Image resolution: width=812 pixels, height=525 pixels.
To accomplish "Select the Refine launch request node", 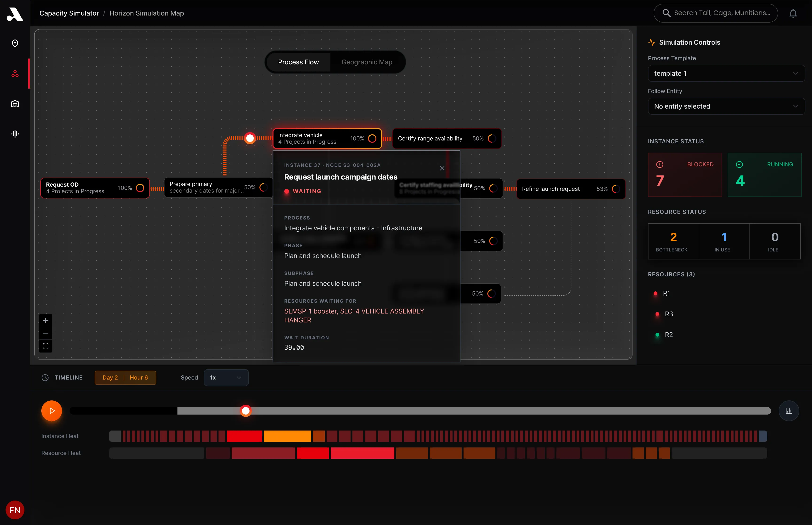I will pyautogui.click(x=571, y=189).
